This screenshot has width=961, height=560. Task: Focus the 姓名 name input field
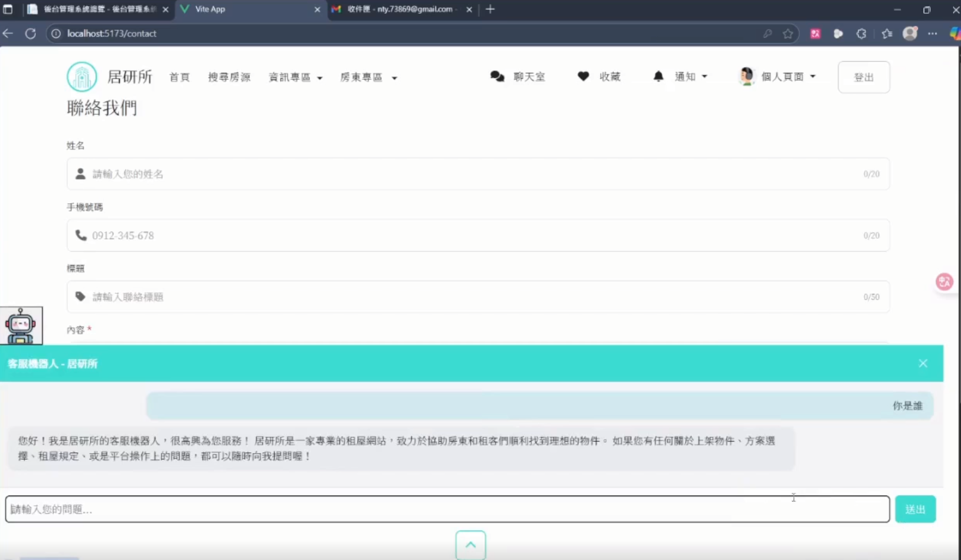(x=477, y=174)
